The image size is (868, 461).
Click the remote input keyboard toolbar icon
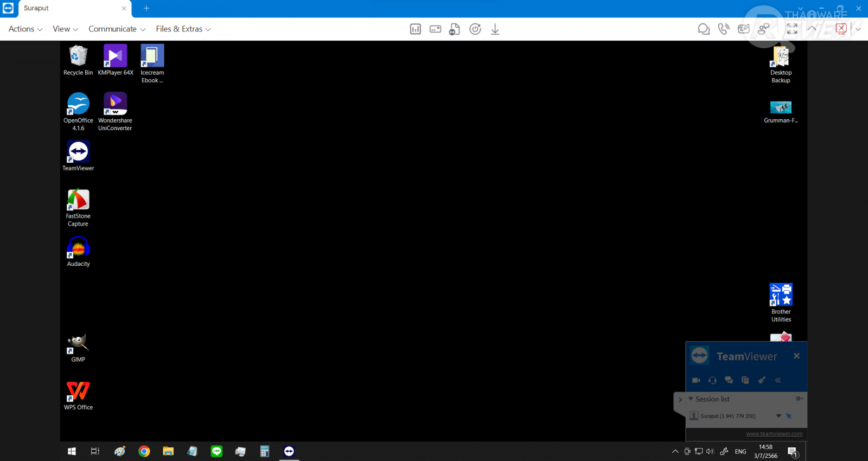point(435,29)
